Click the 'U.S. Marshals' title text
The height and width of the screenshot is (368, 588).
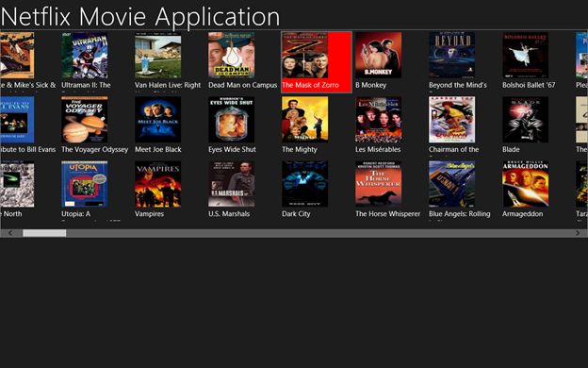[229, 214]
